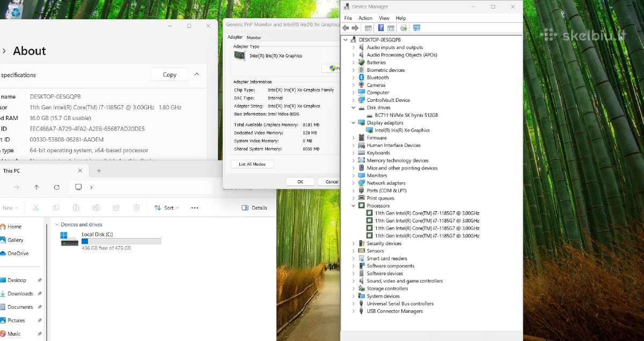The width and height of the screenshot is (644, 341).
Task: Open the File menu in Device Manager
Action: click(x=348, y=18)
